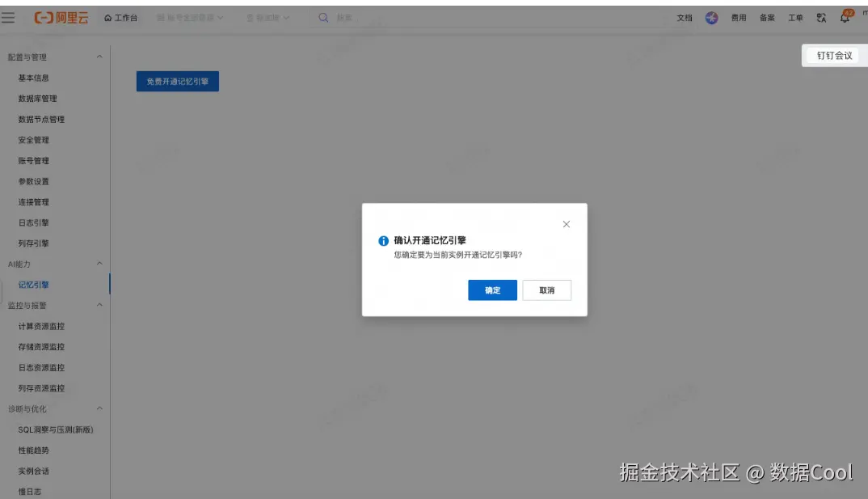Open the 工作台 workbench via home icon
This screenshot has height=499, width=868.
click(x=121, y=17)
